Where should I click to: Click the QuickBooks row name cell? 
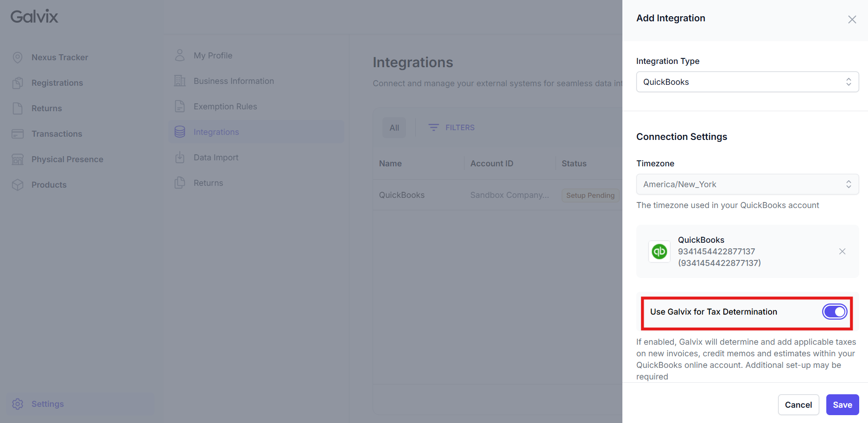click(x=402, y=195)
